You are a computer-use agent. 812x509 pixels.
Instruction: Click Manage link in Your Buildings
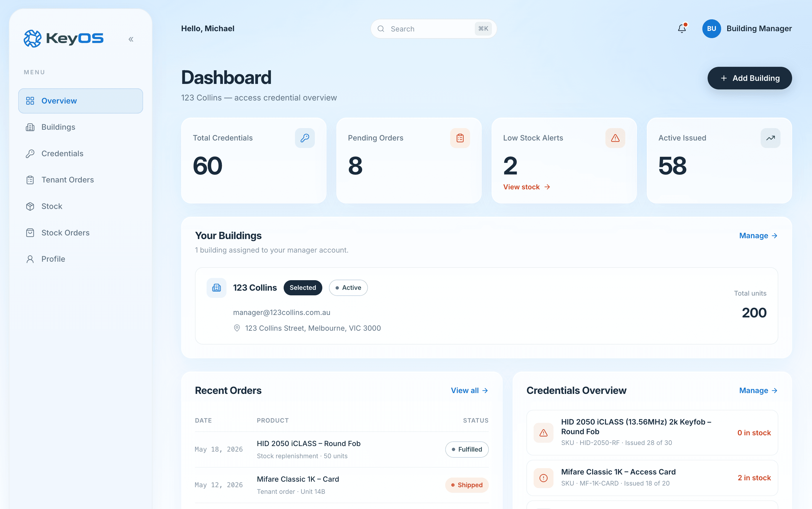pos(758,236)
